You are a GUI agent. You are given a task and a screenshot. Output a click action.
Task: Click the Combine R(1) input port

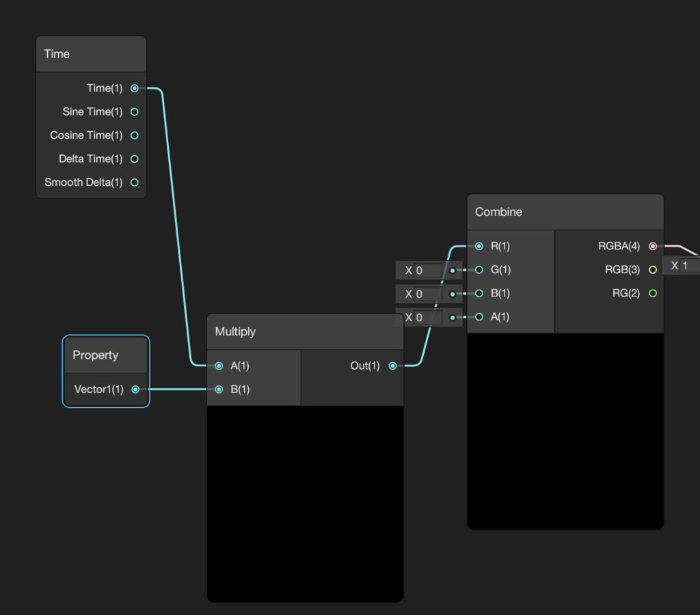pos(479,247)
